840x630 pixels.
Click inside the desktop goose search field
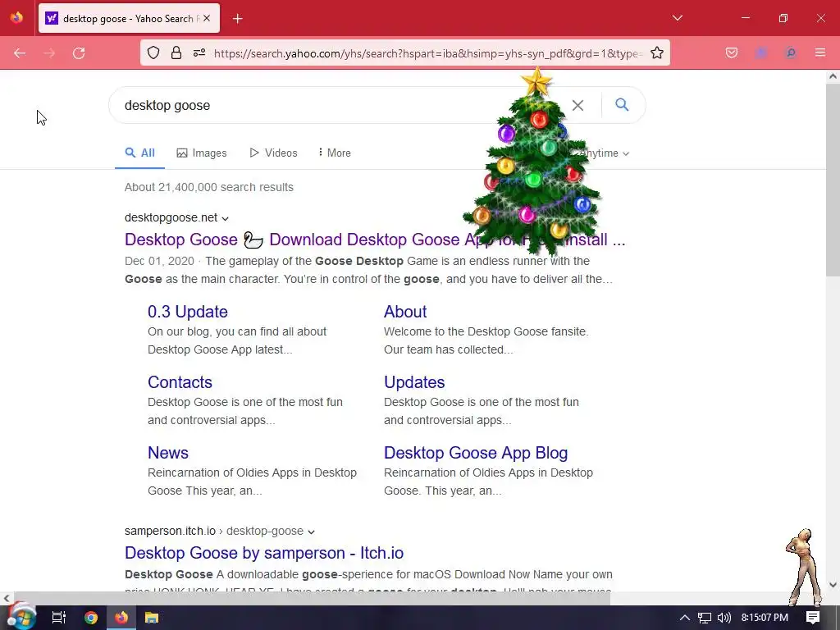pos(343,105)
